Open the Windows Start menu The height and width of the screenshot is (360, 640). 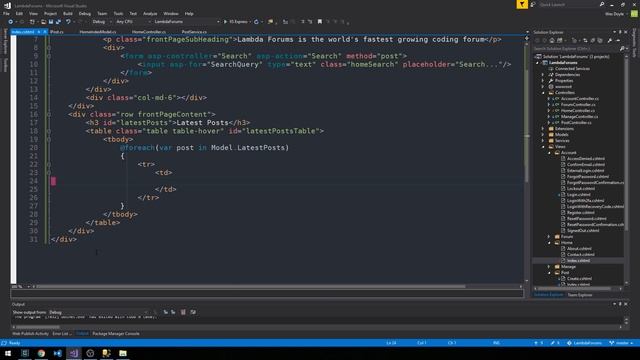8,353
